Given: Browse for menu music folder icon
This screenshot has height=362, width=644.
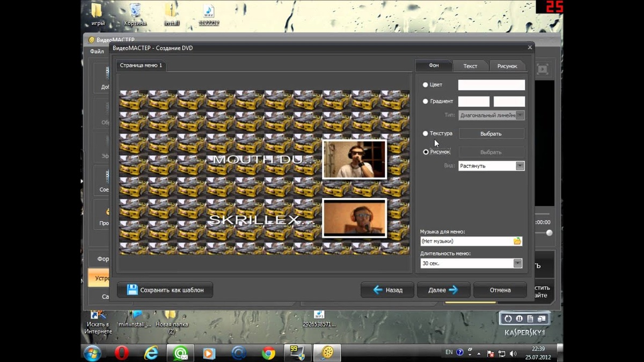Looking at the screenshot, I should point(517,241).
